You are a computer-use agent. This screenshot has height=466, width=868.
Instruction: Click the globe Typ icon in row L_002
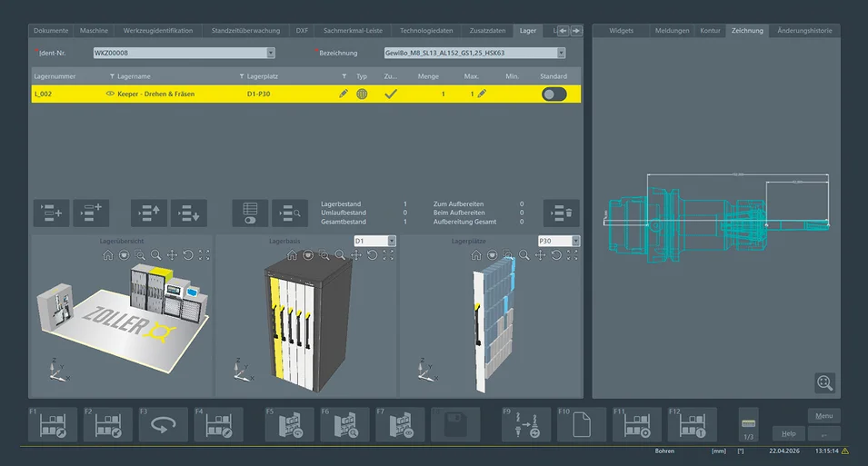(362, 94)
